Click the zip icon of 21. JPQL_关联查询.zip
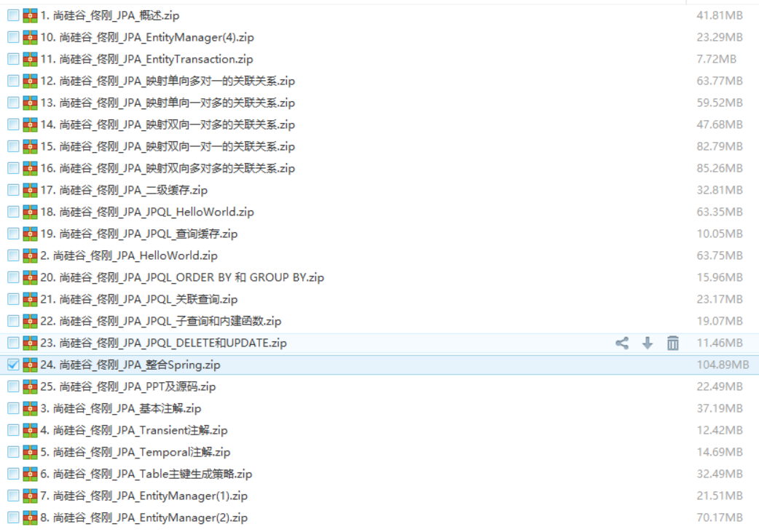Image resolution: width=759 pixels, height=532 pixels. 30,299
